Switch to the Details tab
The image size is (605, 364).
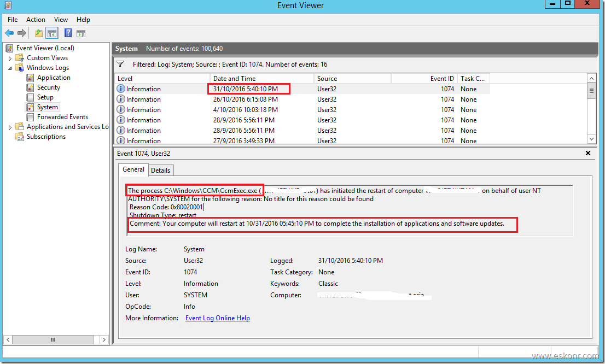[x=160, y=170]
